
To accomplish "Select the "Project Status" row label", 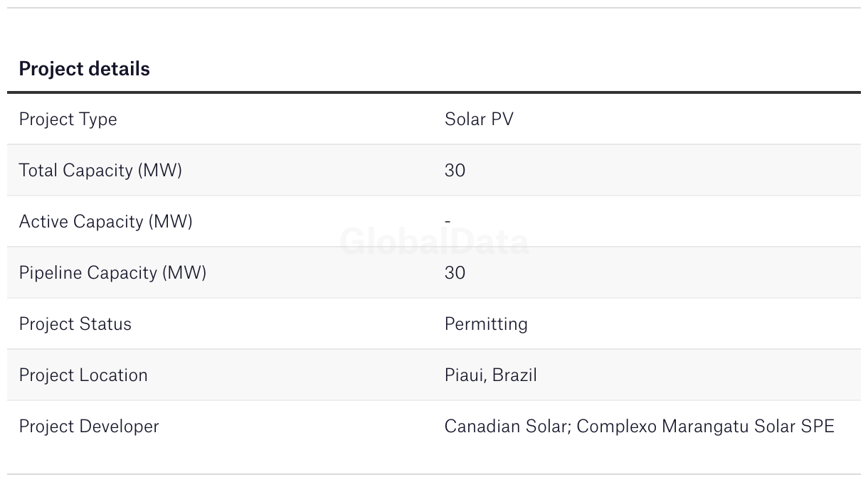I will 75,324.
